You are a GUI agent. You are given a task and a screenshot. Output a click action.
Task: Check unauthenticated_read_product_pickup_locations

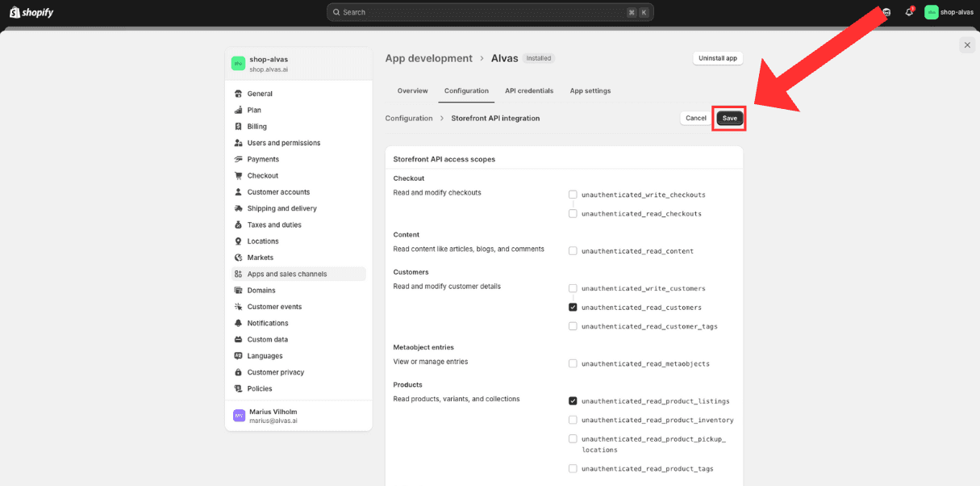pyautogui.click(x=573, y=439)
